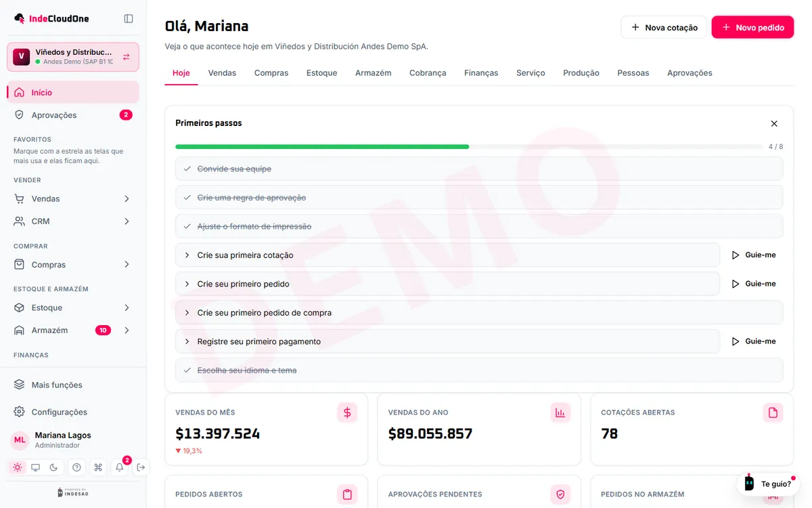Expand the Armazém sidebar chevron
Image resolution: width=812 pixels, height=508 pixels.
(x=127, y=331)
